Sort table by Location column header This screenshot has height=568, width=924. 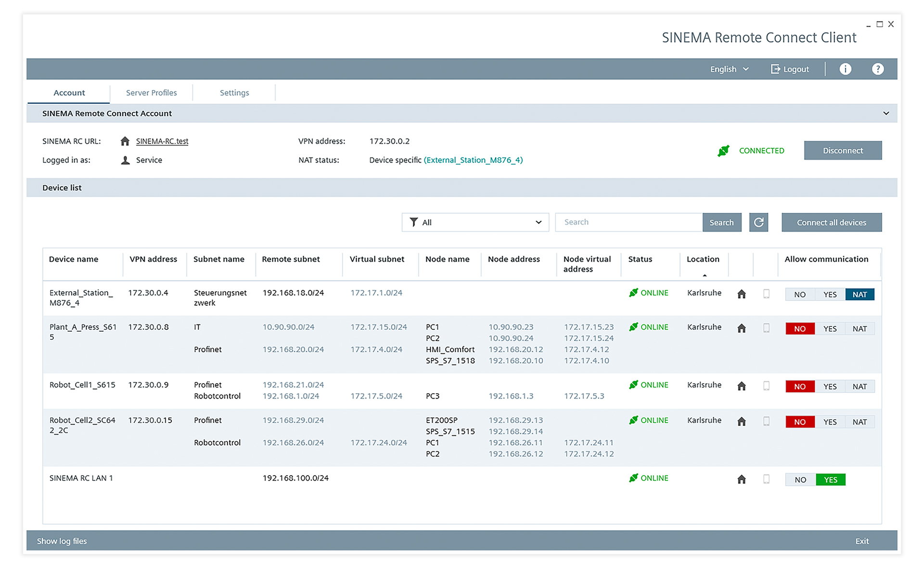703,259
